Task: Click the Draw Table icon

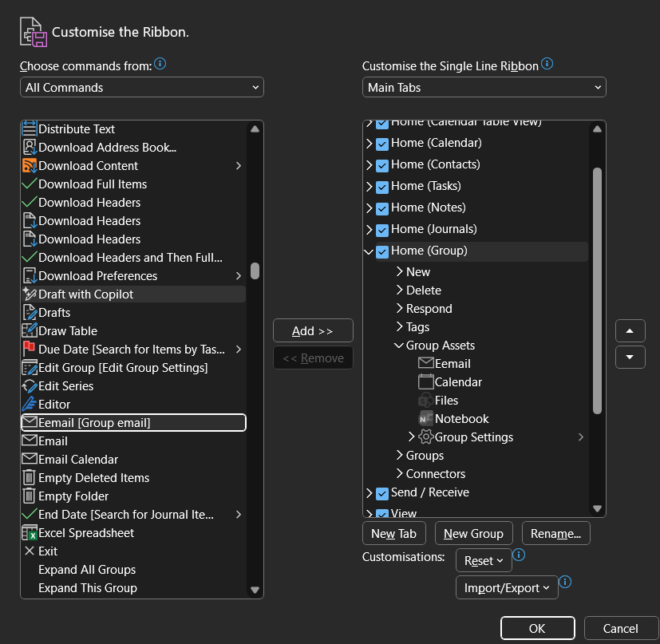Action: [29, 330]
